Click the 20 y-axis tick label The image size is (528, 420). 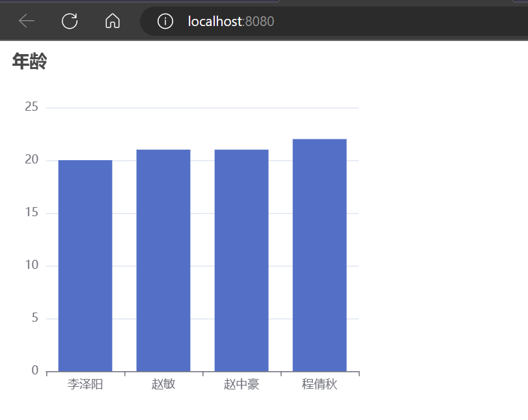31,160
